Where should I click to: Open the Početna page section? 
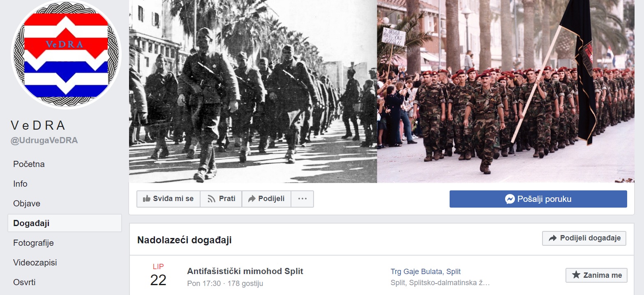[x=29, y=164]
